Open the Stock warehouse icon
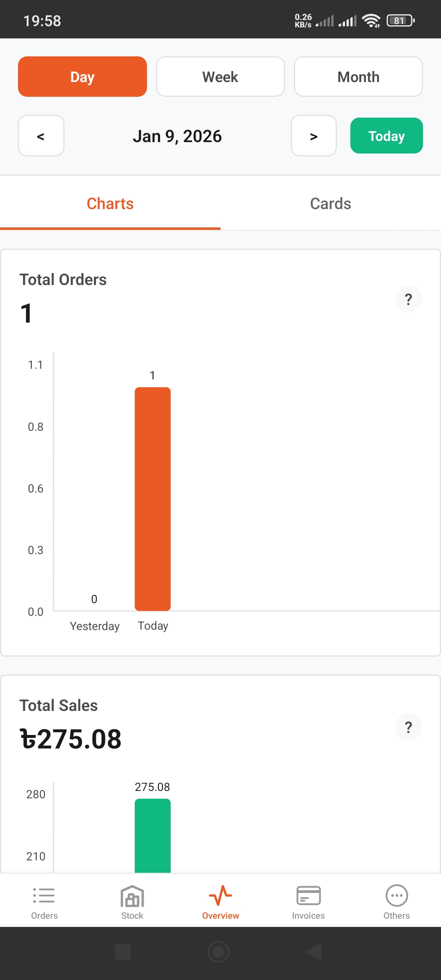The width and height of the screenshot is (441, 980). coord(132,896)
